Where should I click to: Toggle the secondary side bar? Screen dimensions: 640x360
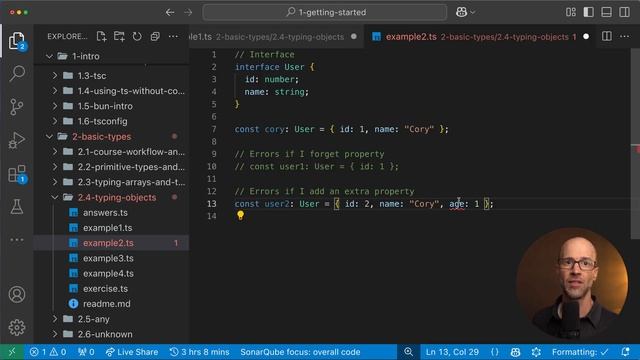tap(624, 12)
